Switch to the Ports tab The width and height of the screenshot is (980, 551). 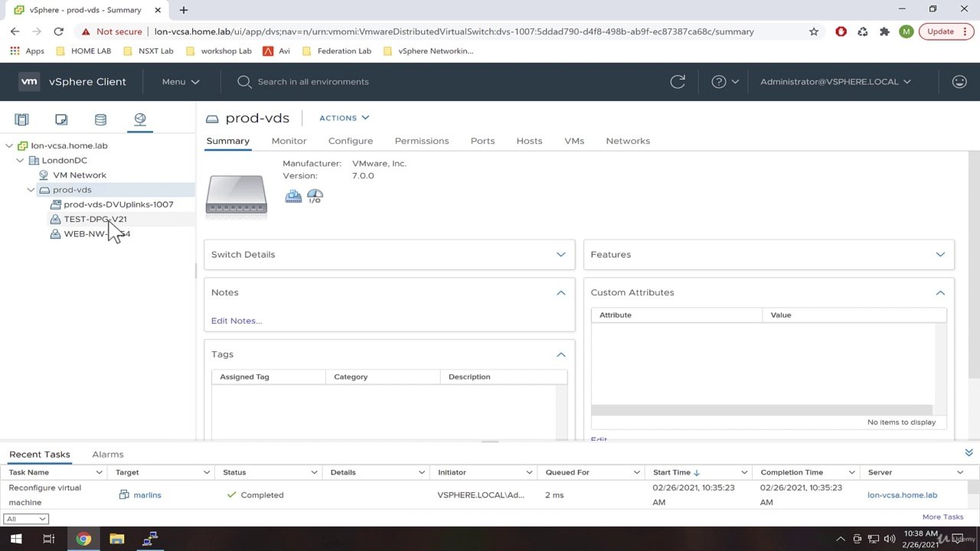[x=482, y=141]
